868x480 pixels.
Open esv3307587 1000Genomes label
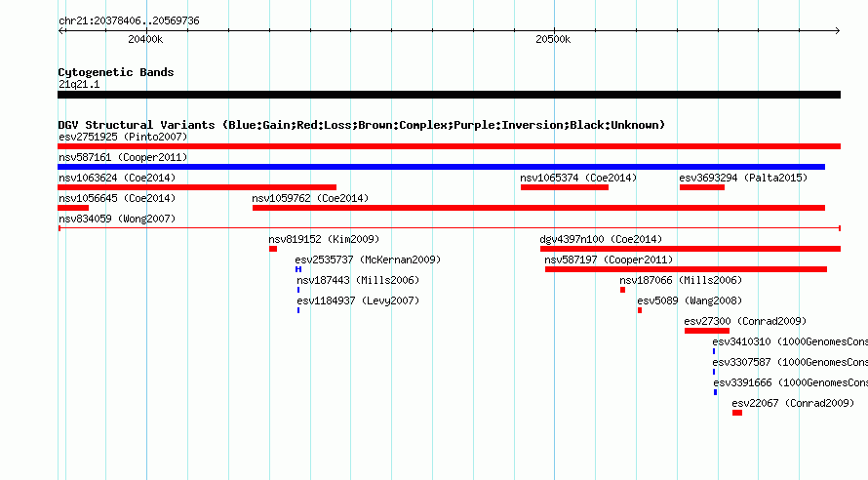click(790, 362)
